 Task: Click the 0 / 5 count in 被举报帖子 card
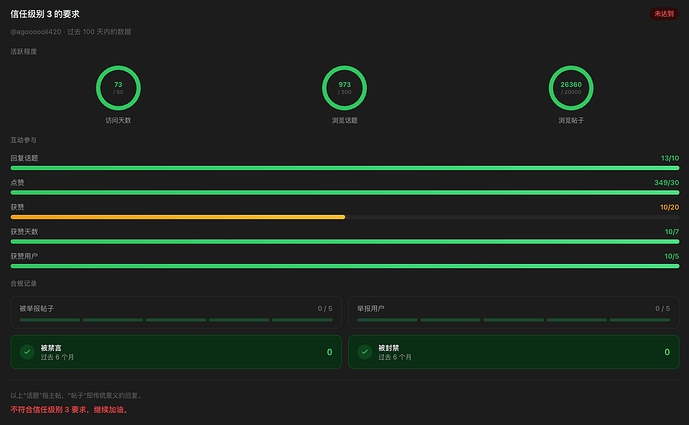pos(325,309)
